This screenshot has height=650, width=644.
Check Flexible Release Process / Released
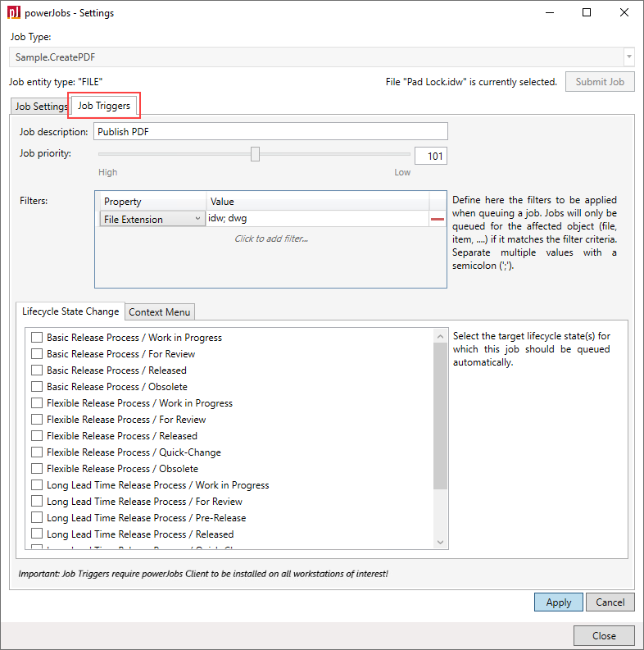tap(37, 436)
